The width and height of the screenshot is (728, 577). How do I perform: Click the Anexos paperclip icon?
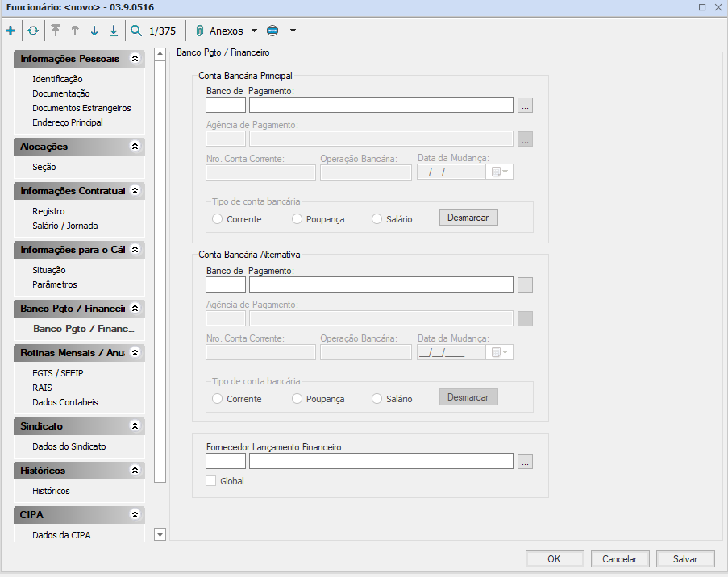point(199,31)
